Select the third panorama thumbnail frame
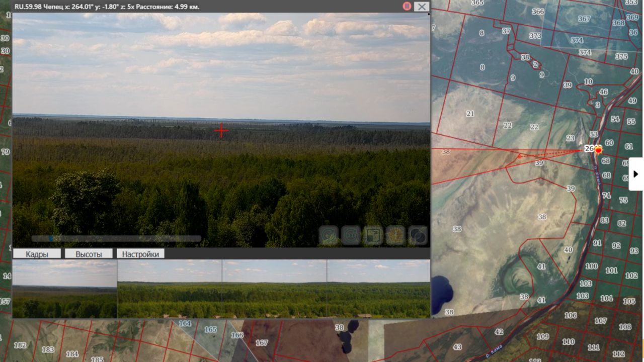644x362 pixels. coord(274,289)
